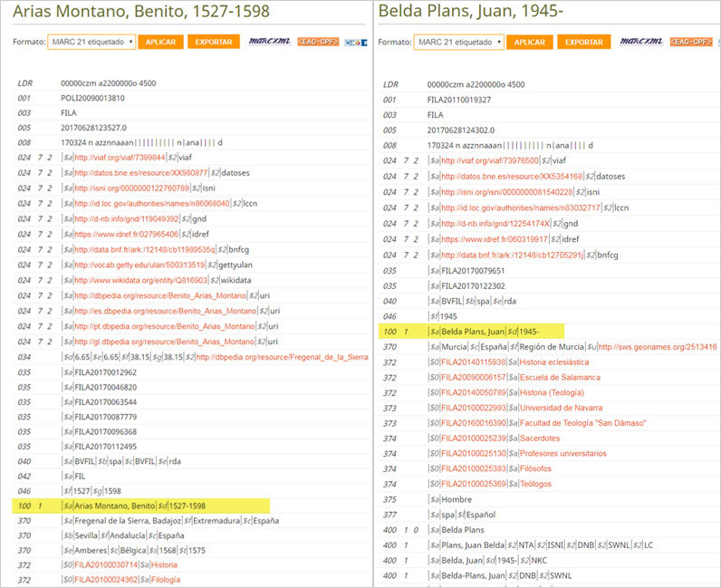Open Historia (Teología) link
The height and width of the screenshot is (588, 721).
552,392
